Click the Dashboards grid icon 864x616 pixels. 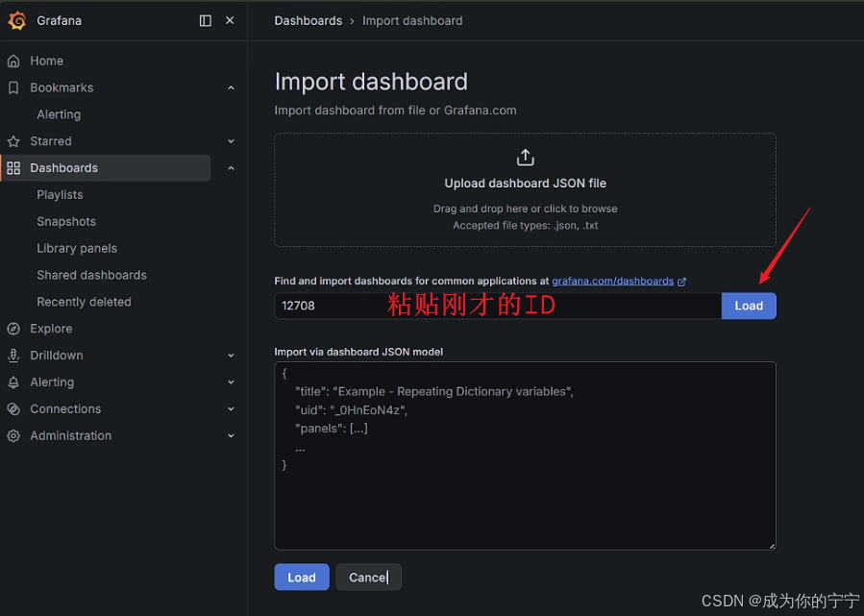click(x=13, y=168)
